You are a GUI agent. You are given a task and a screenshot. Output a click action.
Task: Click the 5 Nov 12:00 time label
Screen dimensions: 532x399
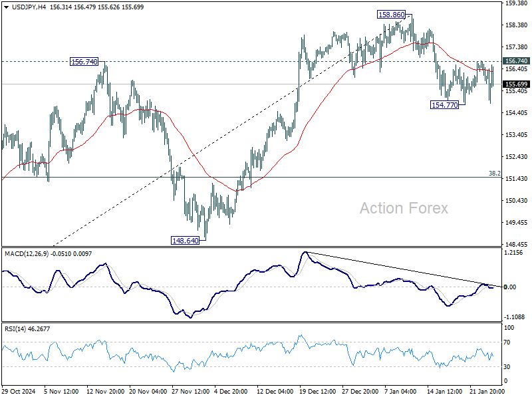(61, 391)
